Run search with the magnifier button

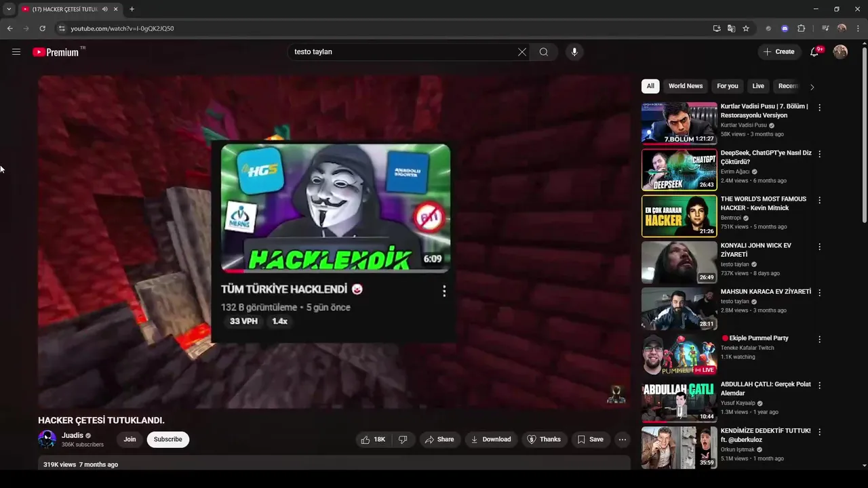[544, 52]
